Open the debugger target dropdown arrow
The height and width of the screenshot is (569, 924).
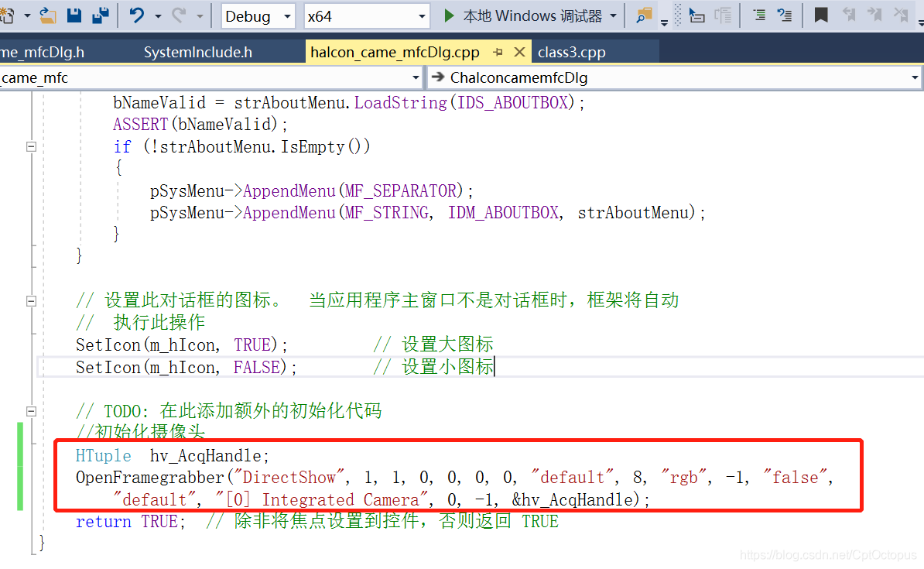(x=614, y=16)
